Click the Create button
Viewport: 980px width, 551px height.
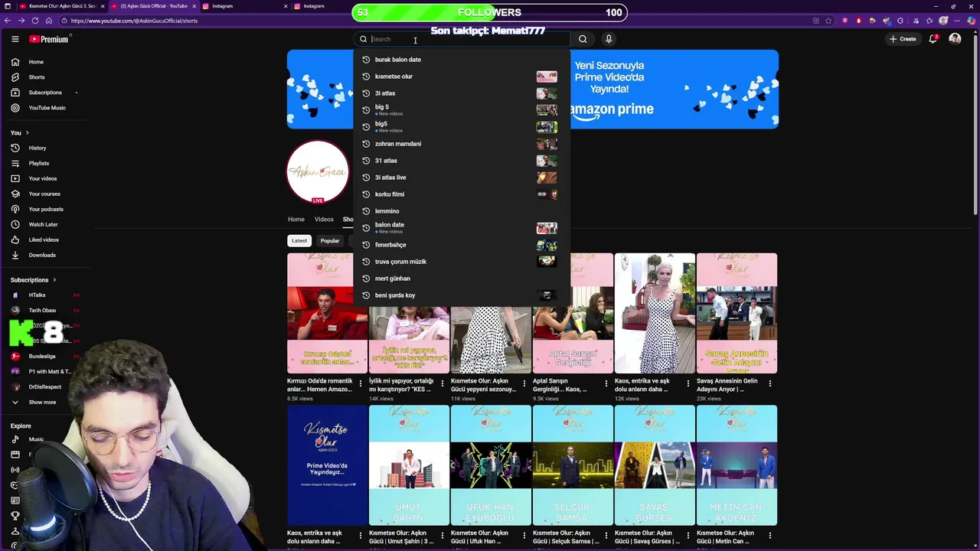tap(903, 39)
